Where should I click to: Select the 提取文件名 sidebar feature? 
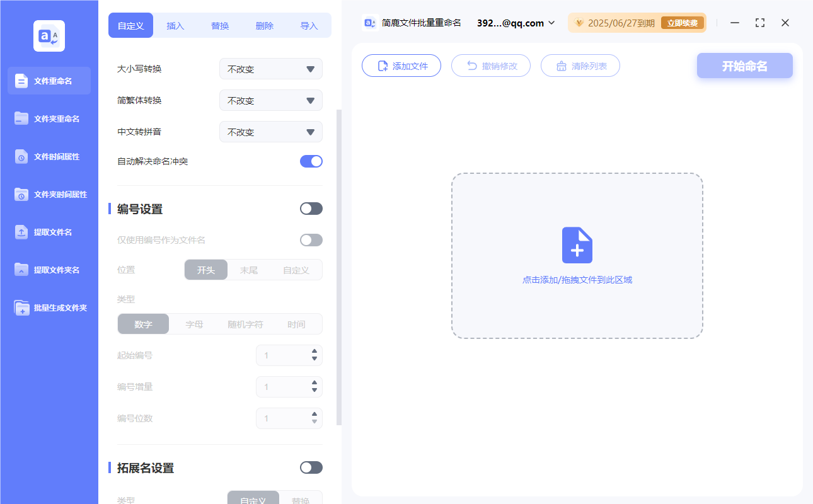[49, 232]
